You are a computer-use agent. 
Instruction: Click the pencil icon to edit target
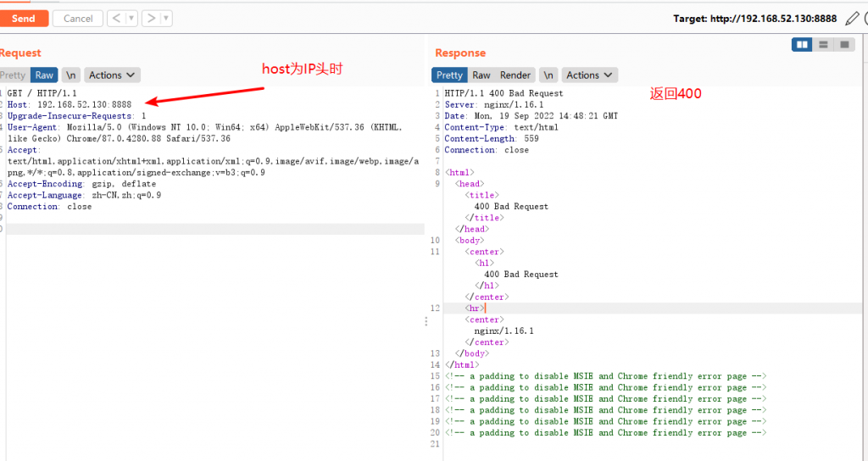[x=852, y=18]
